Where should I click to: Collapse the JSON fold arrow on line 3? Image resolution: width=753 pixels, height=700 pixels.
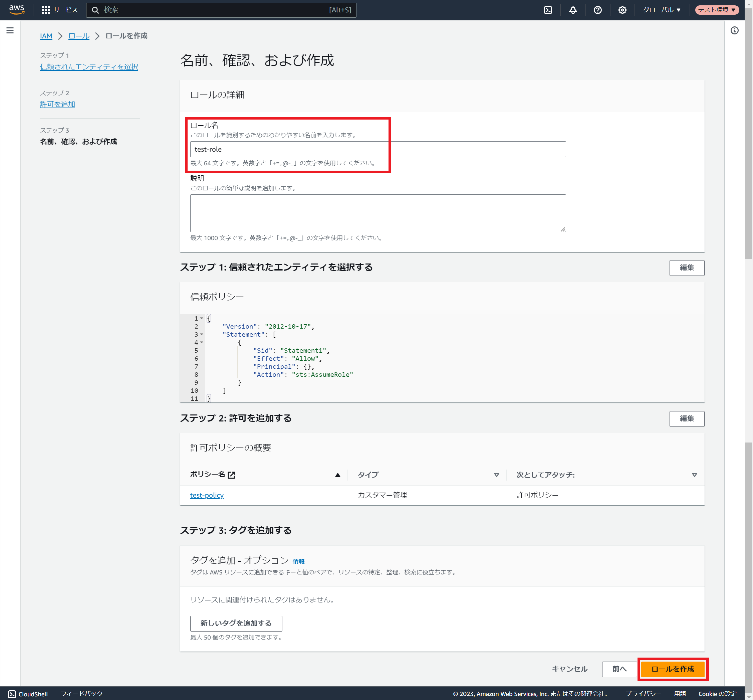pyautogui.click(x=202, y=334)
